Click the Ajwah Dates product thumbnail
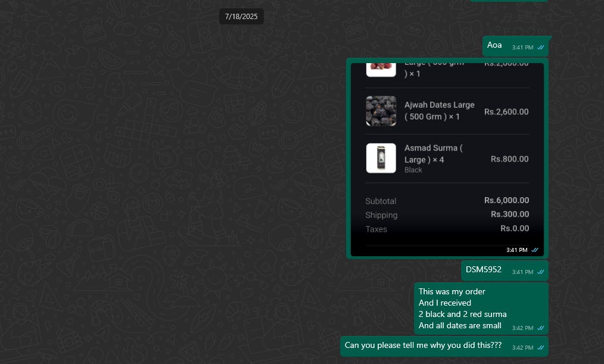Screen dimensions: 604x364 [381, 111]
